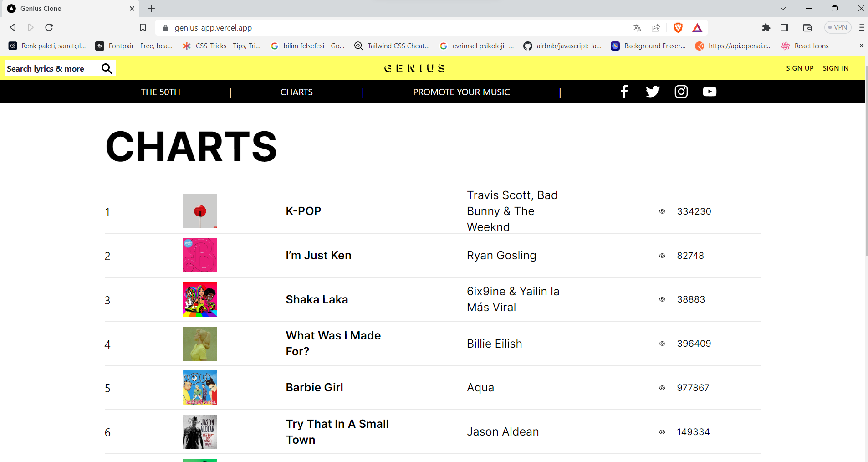Open the YouTube social icon
Screen dimensions: 868x462
(710, 92)
